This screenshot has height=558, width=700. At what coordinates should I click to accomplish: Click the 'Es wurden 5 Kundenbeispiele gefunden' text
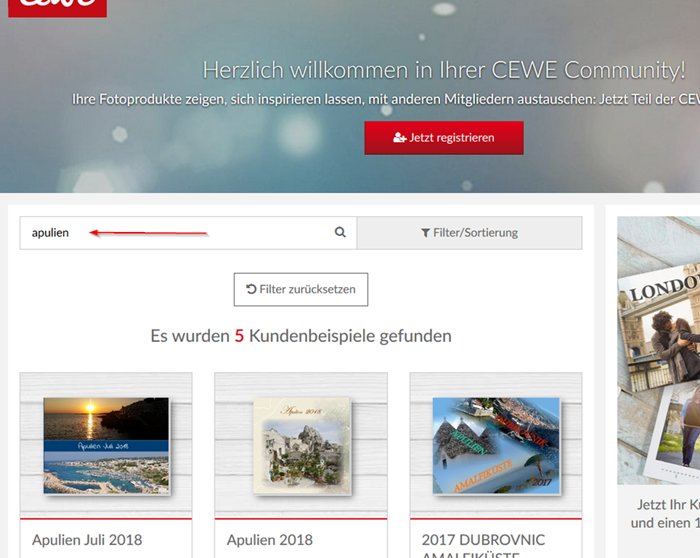click(301, 336)
